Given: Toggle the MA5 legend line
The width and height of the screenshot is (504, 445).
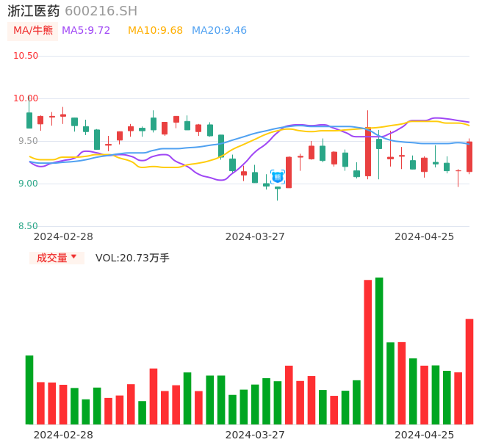Looking at the screenshot, I should point(86,31).
